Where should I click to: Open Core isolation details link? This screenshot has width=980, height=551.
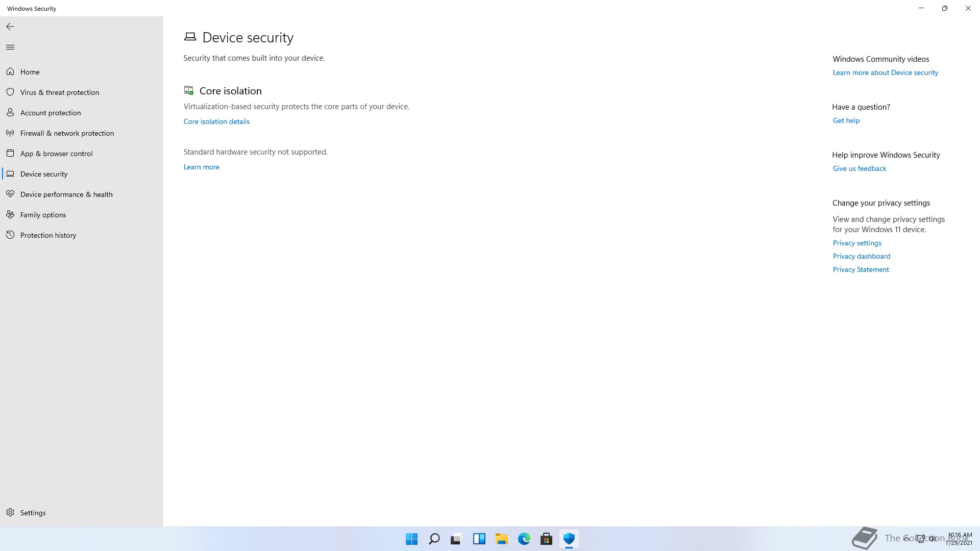pyautogui.click(x=216, y=121)
